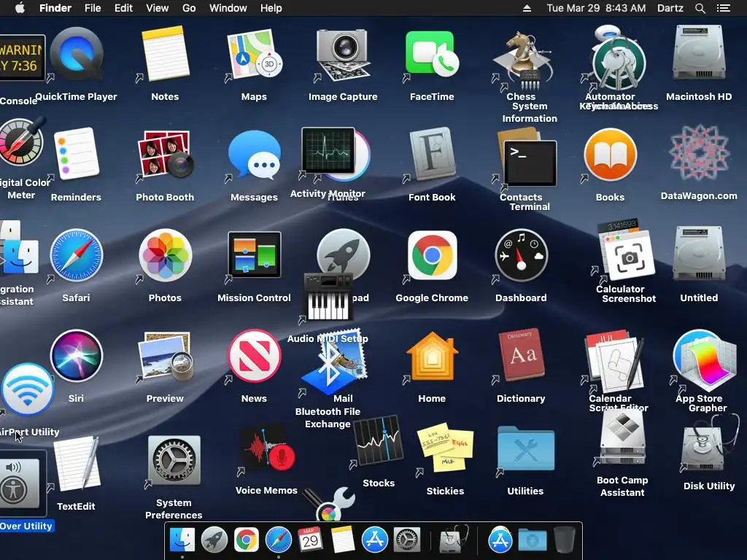Viewport: 747px width, 560px height.
Task: Open the Audio MIDI Setup icon
Action: coord(328,296)
